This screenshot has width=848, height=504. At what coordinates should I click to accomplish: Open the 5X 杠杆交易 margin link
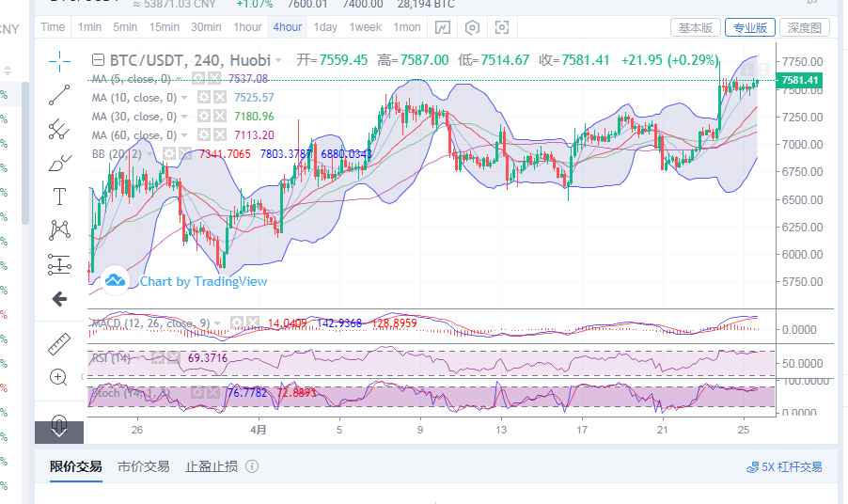(x=784, y=466)
